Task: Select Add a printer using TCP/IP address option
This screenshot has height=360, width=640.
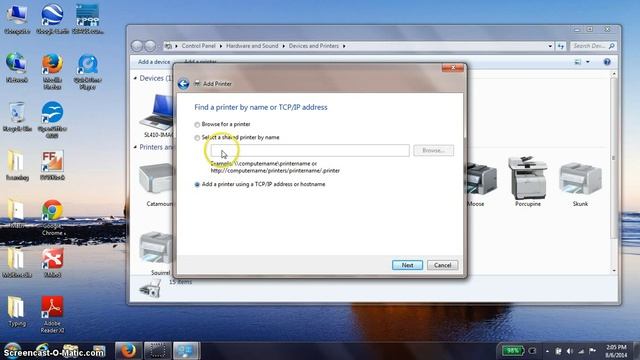Action: [197, 184]
